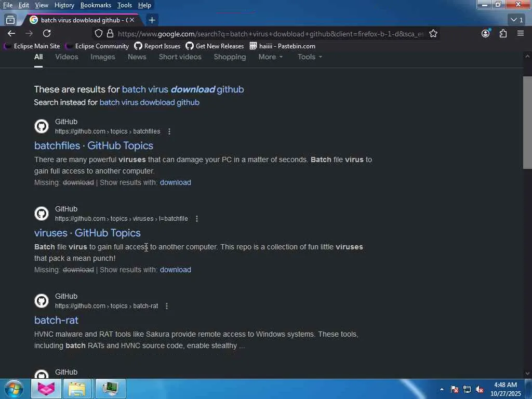
Task: Open the batch-rat search result
Action: coord(56,320)
